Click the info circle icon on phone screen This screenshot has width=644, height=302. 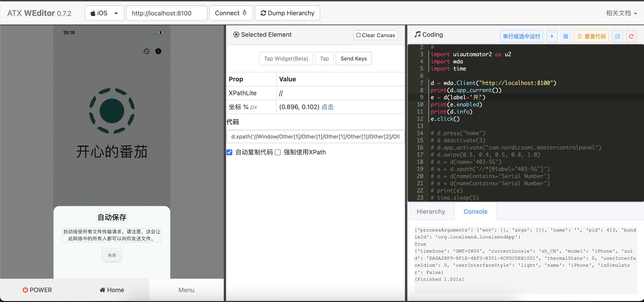158,51
